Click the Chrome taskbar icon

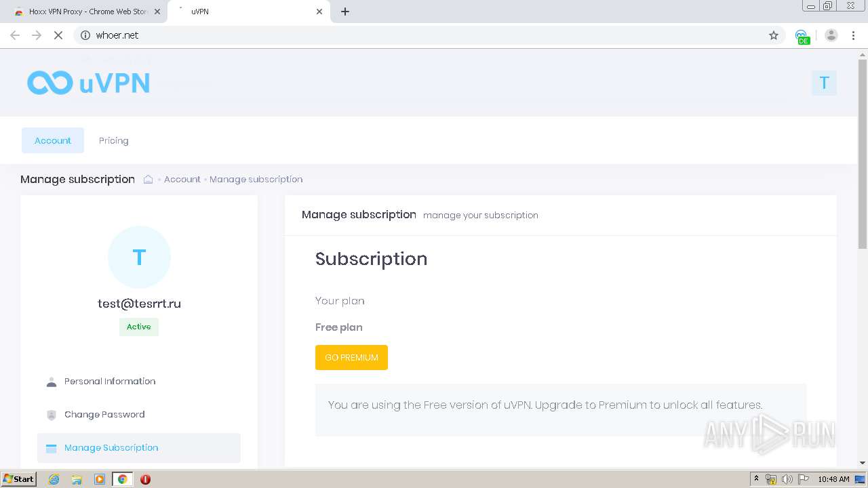click(122, 479)
